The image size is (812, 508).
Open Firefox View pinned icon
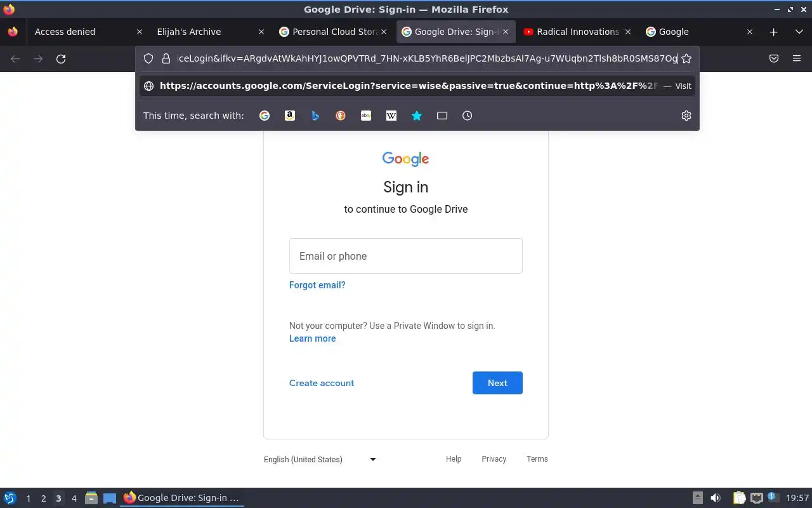pyautogui.click(x=13, y=32)
